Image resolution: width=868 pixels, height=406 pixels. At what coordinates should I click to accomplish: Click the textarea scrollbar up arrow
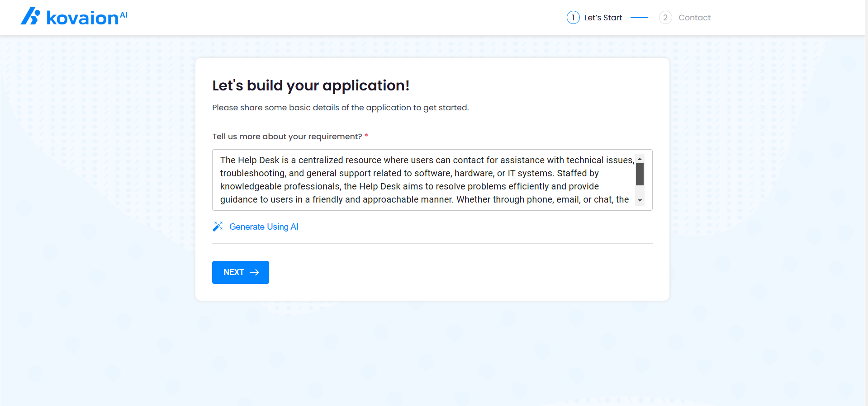[x=640, y=159]
